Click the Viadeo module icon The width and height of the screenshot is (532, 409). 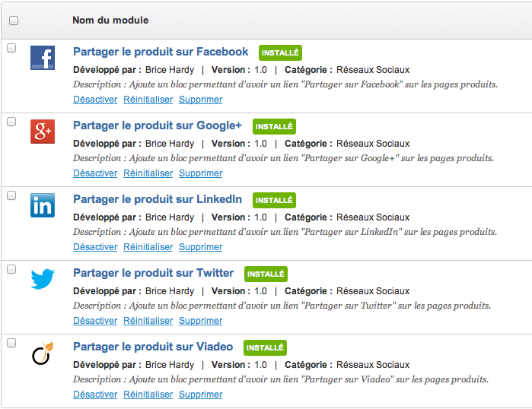click(43, 354)
